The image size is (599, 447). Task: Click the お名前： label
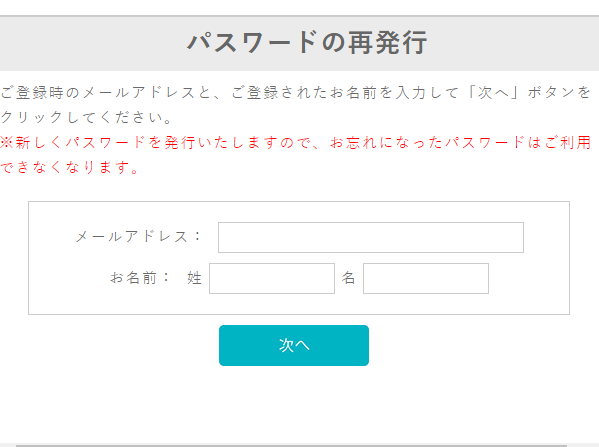click(x=139, y=278)
